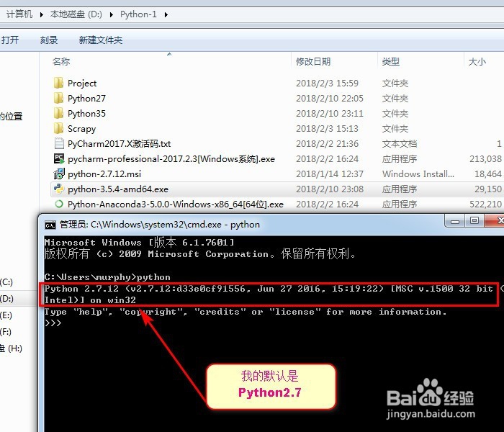Click the date 2018/2/10 22:05 of Python27
The height and width of the screenshot is (432, 504).
(330, 99)
